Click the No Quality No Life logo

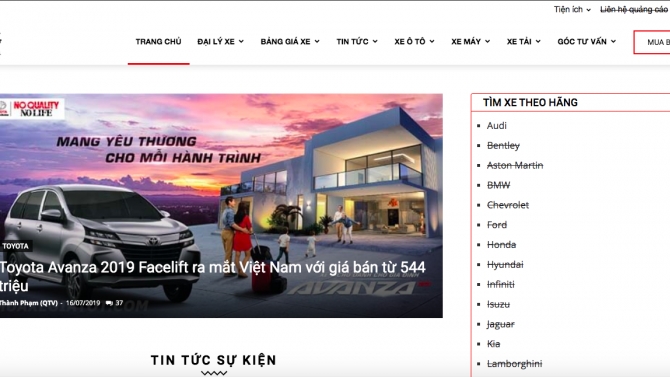point(32,109)
